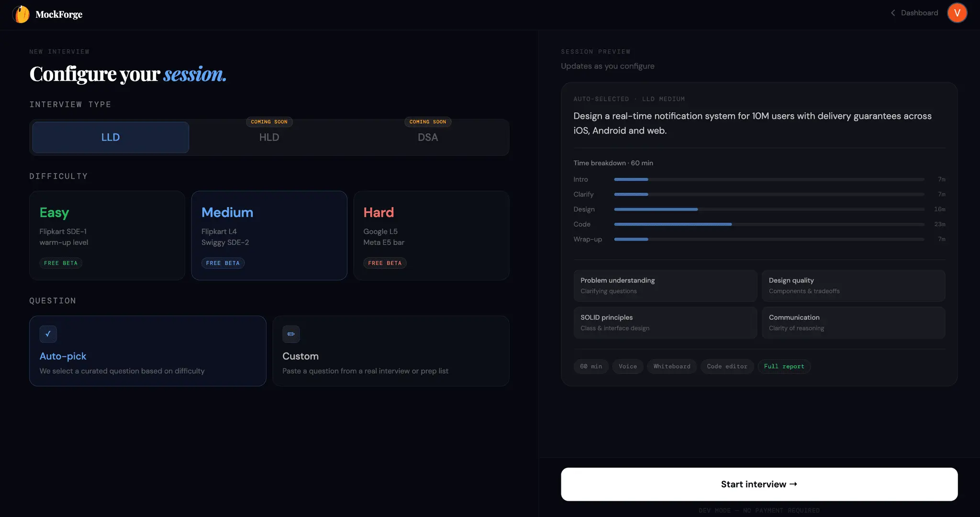The height and width of the screenshot is (517, 980).
Task: Click 'Flipkart L4' text in Medium card
Action: [219, 231]
